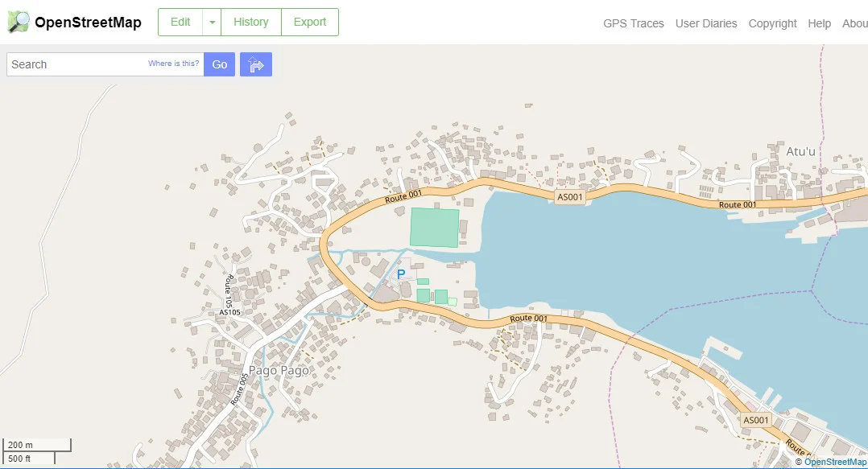Expand the Edit dropdown arrow
Image resolution: width=868 pixels, height=469 pixels.
(x=212, y=23)
